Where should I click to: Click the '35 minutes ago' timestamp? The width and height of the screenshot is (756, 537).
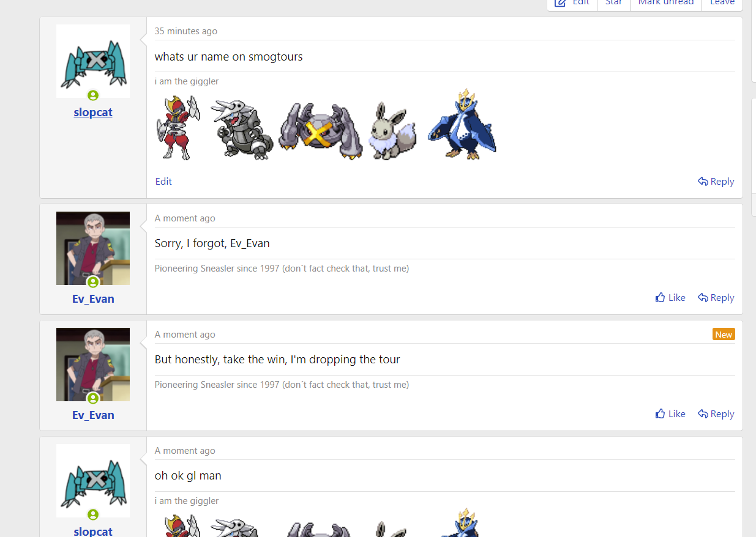[186, 31]
